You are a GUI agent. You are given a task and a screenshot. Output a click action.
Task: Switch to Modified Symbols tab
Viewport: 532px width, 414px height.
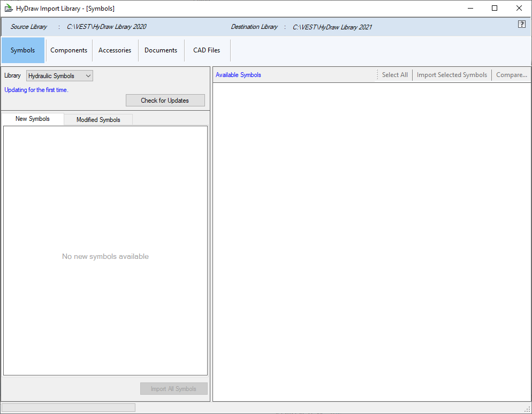[x=98, y=120]
